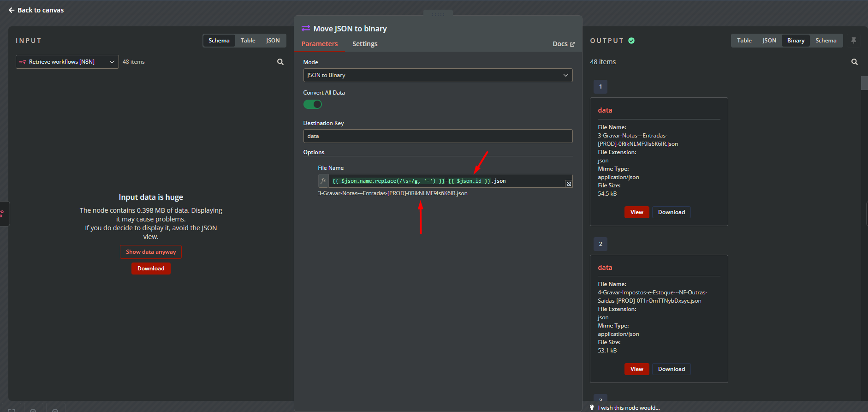Download the huge input data

click(151, 269)
